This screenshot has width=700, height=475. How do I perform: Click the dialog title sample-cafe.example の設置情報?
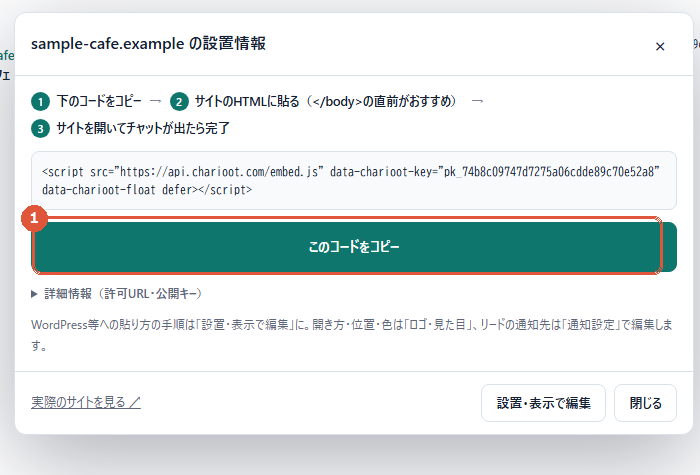148,44
